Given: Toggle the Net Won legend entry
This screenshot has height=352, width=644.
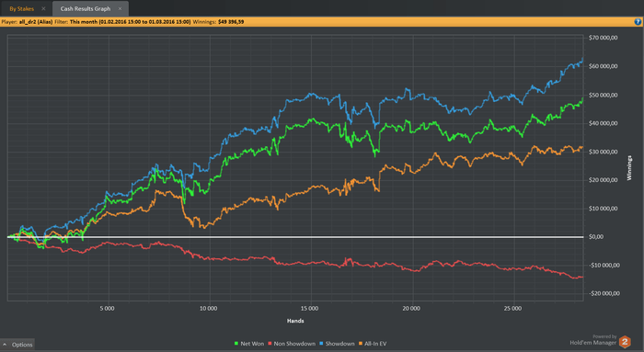Looking at the screenshot, I should pos(249,344).
